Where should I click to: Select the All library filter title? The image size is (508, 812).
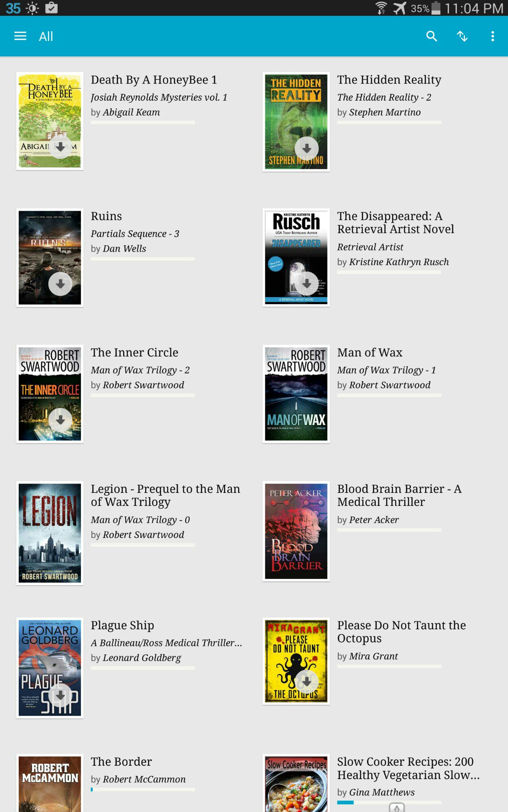click(x=46, y=37)
